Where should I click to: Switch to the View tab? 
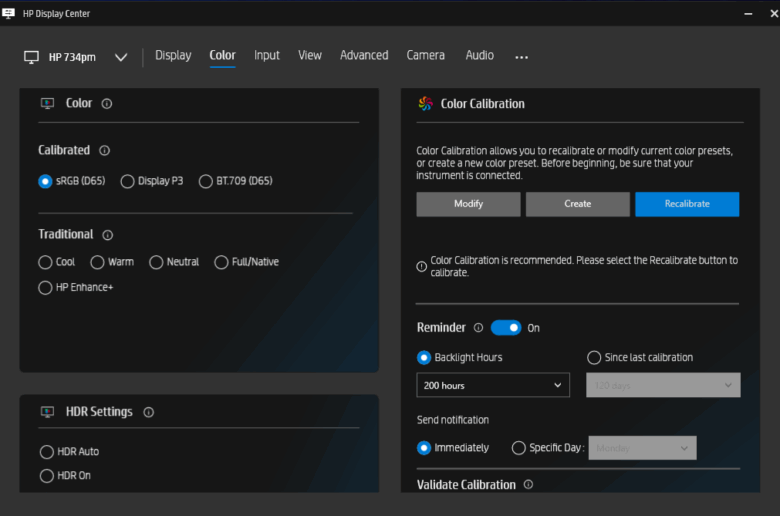click(x=310, y=55)
